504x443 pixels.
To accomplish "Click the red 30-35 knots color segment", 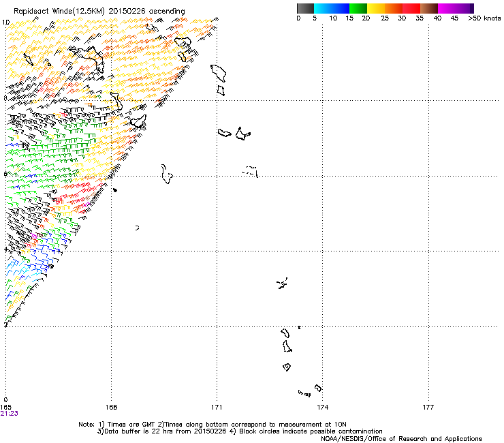I will (411, 8).
